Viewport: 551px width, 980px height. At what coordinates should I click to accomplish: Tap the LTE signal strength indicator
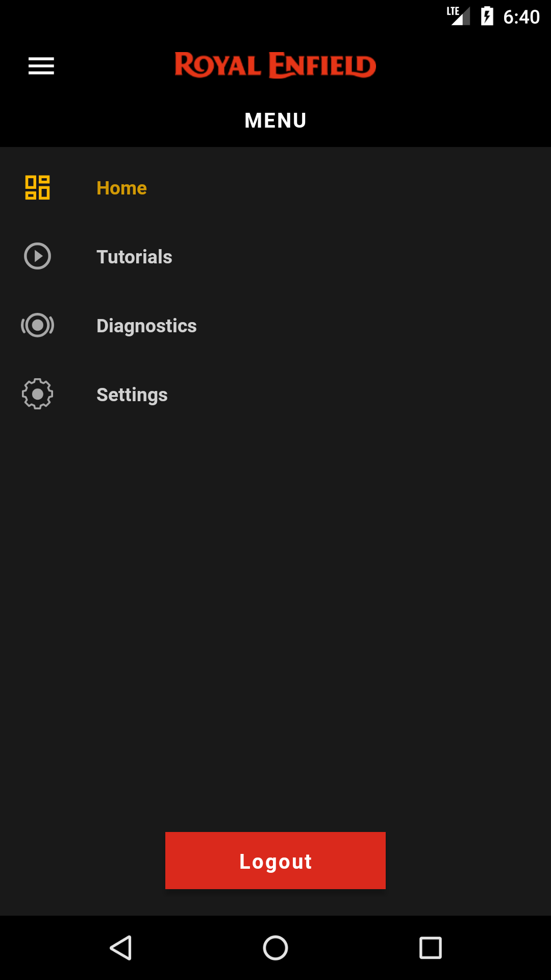(x=458, y=16)
